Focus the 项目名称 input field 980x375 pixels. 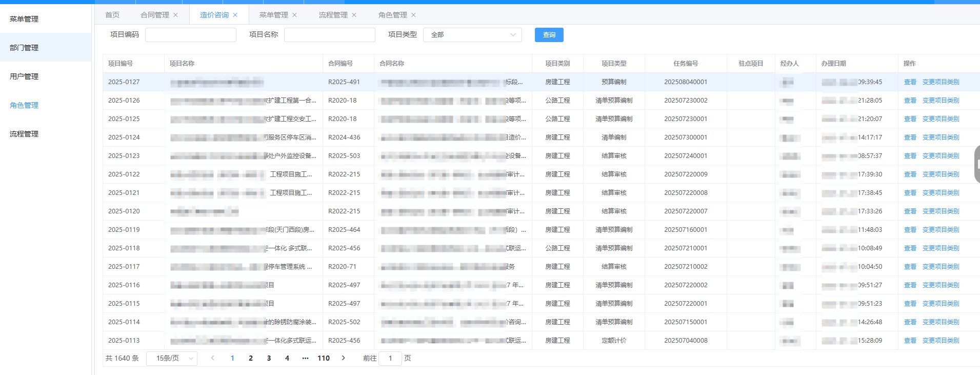[330, 35]
